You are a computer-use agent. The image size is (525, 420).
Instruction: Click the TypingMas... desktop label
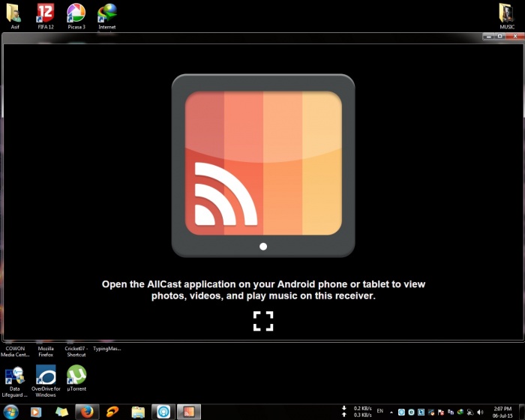107,349
